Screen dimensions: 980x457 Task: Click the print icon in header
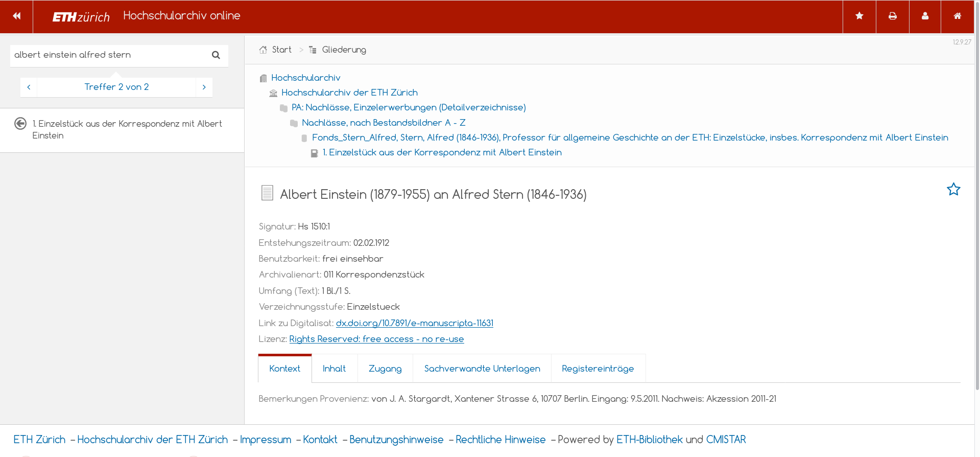click(x=892, y=16)
